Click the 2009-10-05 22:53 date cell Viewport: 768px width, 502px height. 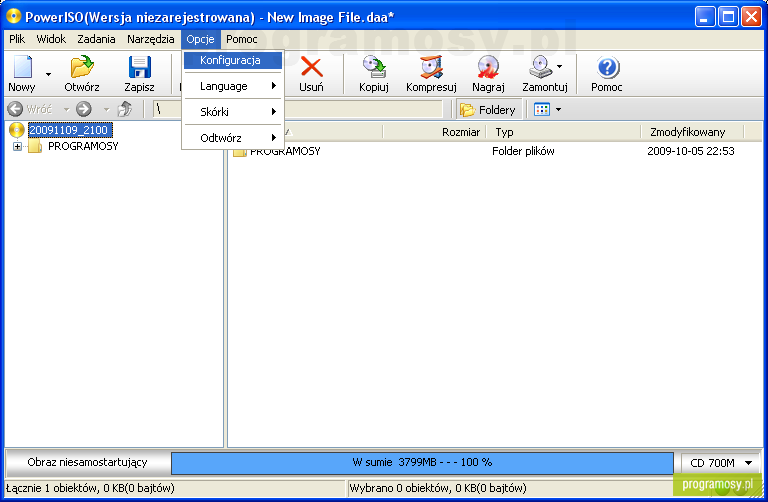coord(691,151)
